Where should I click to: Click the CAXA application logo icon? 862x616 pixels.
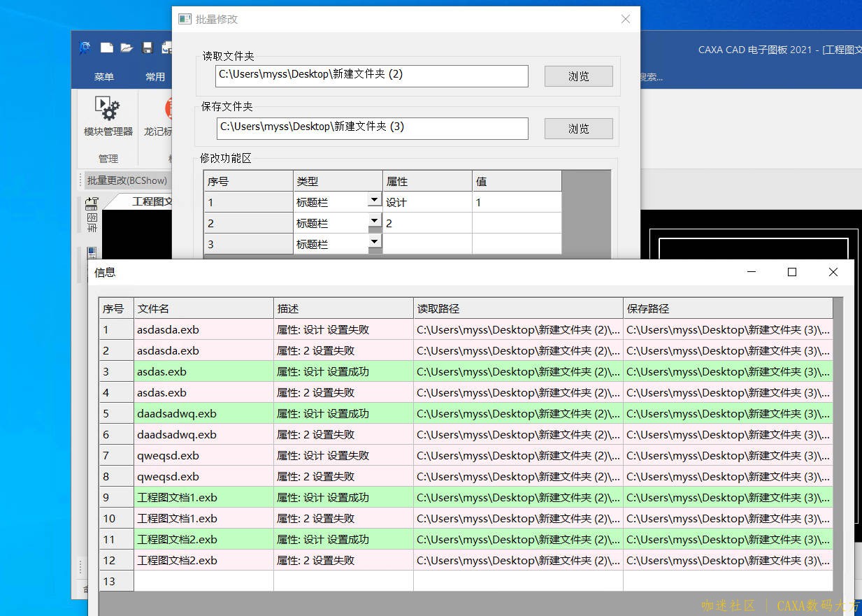(85, 48)
